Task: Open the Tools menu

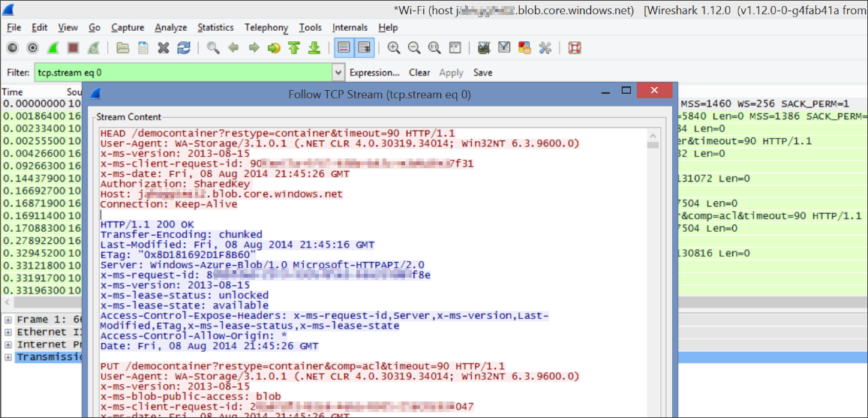Action: pos(311,28)
